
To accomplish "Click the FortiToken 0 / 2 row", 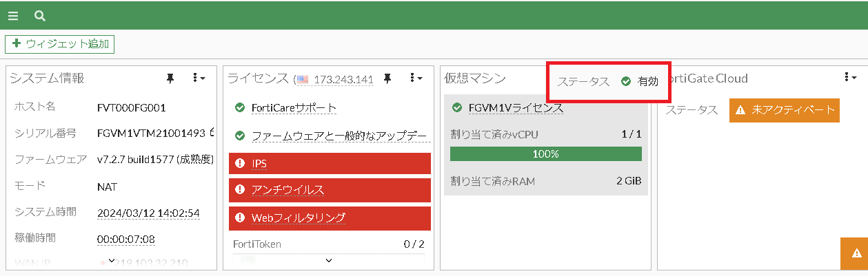I will [329, 244].
